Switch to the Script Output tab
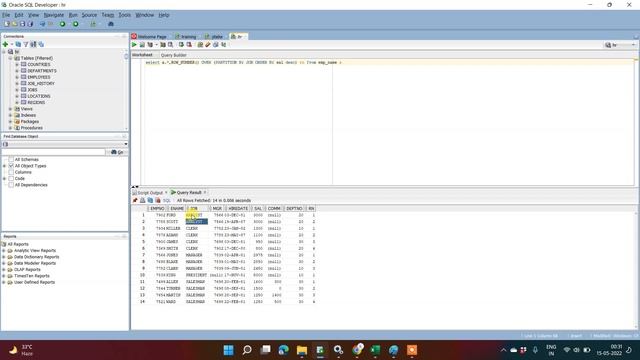This screenshot has width=640, height=360. [x=150, y=193]
